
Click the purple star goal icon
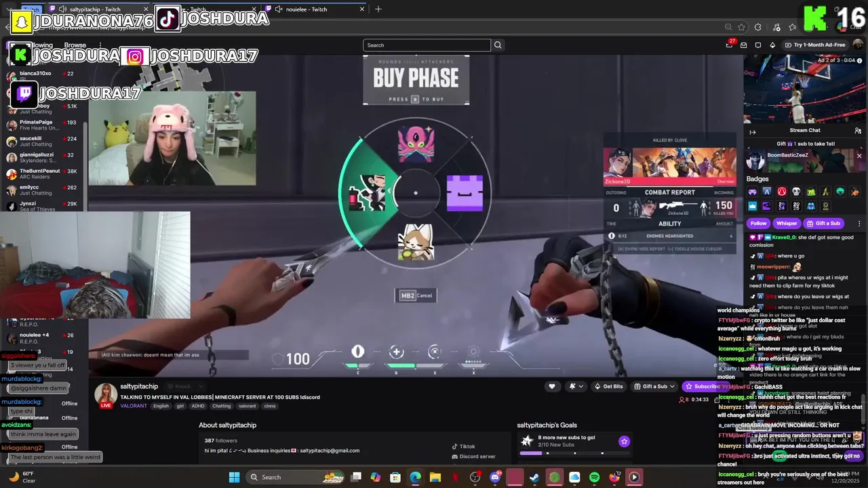624,441
